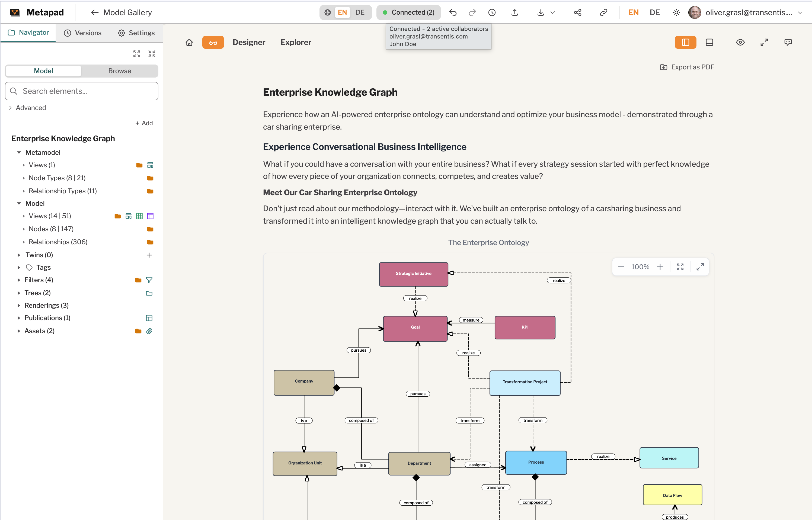Viewport: 812px width, 520px height.
Task: Open the download options dropdown arrow
Action: point(553,12)
